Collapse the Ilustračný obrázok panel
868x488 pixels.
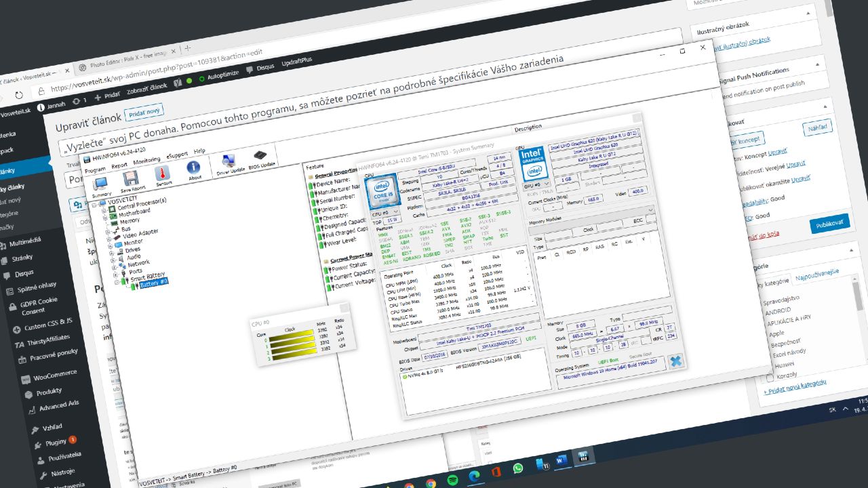(x=809, y=12)
